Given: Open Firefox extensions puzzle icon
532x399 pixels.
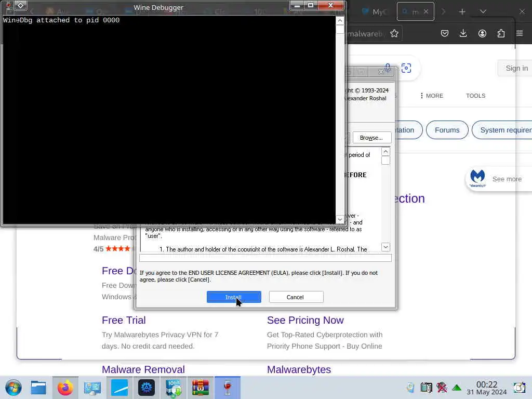Looking at the screenshot, I should pyautogui.click(x=501, y=33).
